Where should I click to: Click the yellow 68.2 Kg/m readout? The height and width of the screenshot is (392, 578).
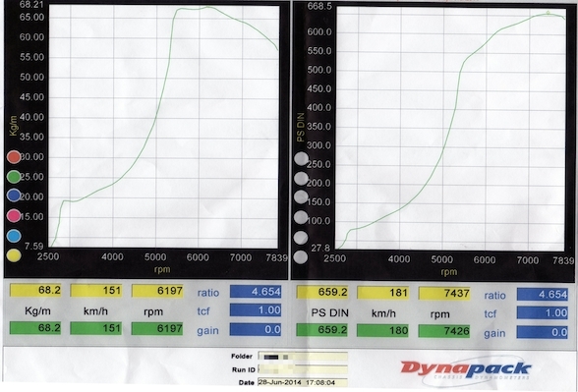tap(35, 291)
